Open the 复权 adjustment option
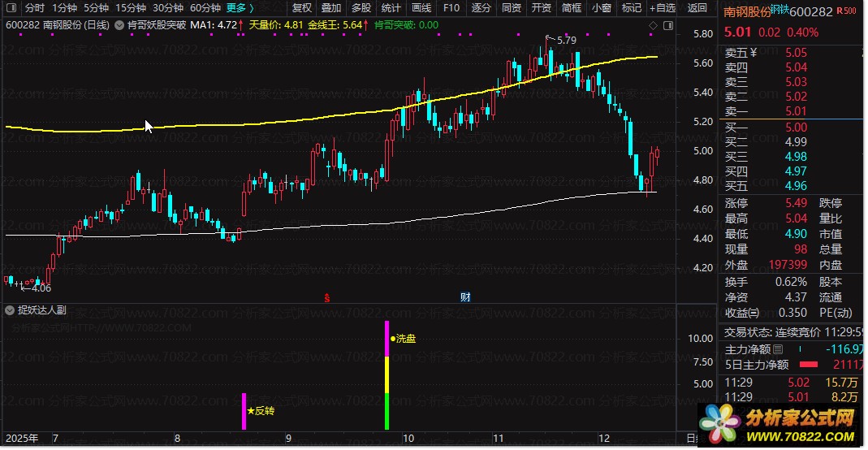 (x=302, y=8)
